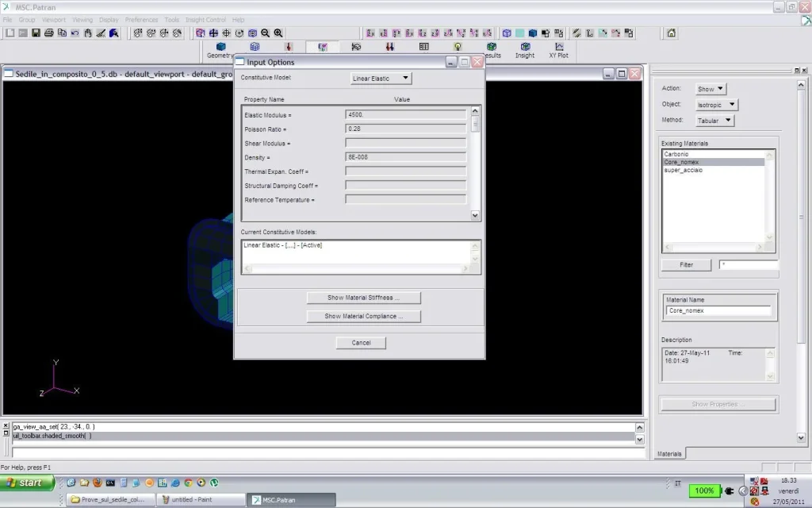Click the Elastic Modulus value field
This screenshot has height=508, width=812.
[405, 114]
